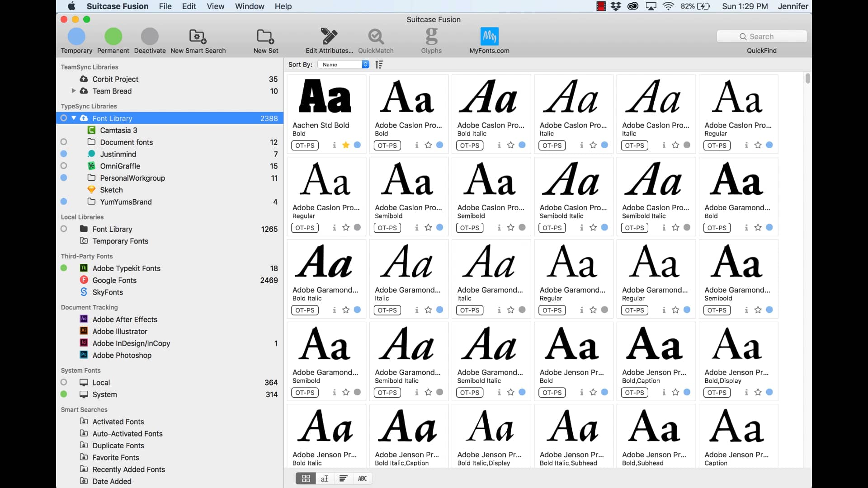Screen dimensions: 868x488
Task: Select the ABC preview view at bottom
Action: point(362,478)
